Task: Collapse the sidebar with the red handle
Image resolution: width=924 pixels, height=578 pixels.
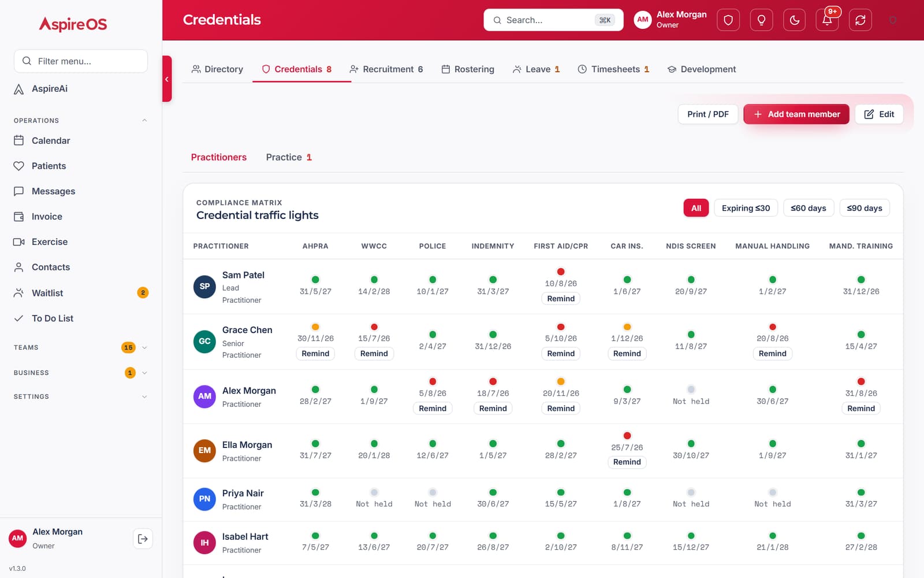Action: pos(167,79)
